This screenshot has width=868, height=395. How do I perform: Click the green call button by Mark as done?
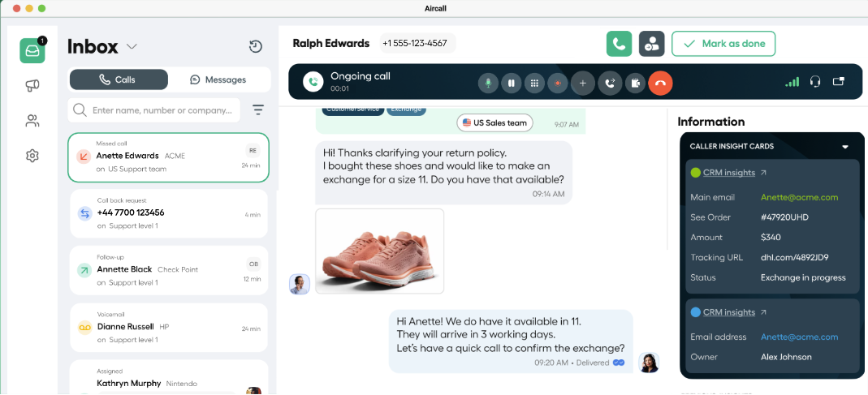pos(619,44)
